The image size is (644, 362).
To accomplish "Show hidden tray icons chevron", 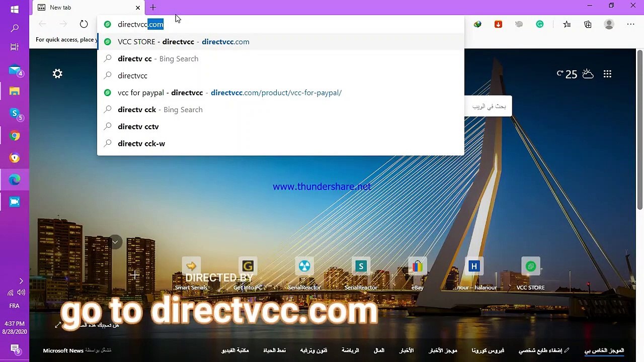I will pyautogui.click(x=21, y=281).
